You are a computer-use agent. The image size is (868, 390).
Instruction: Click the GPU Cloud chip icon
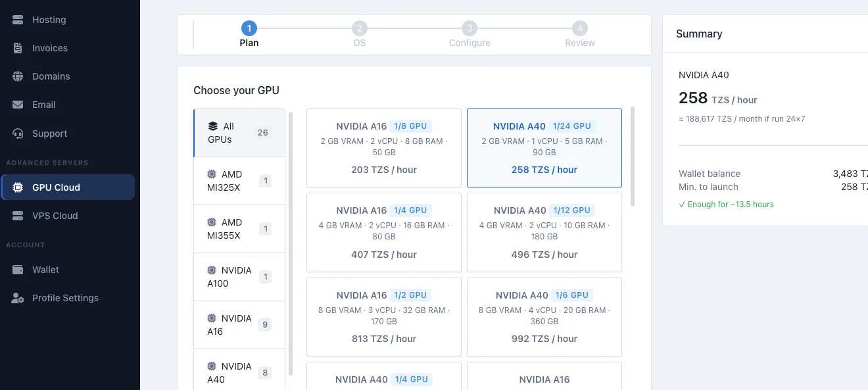(18, 187)
